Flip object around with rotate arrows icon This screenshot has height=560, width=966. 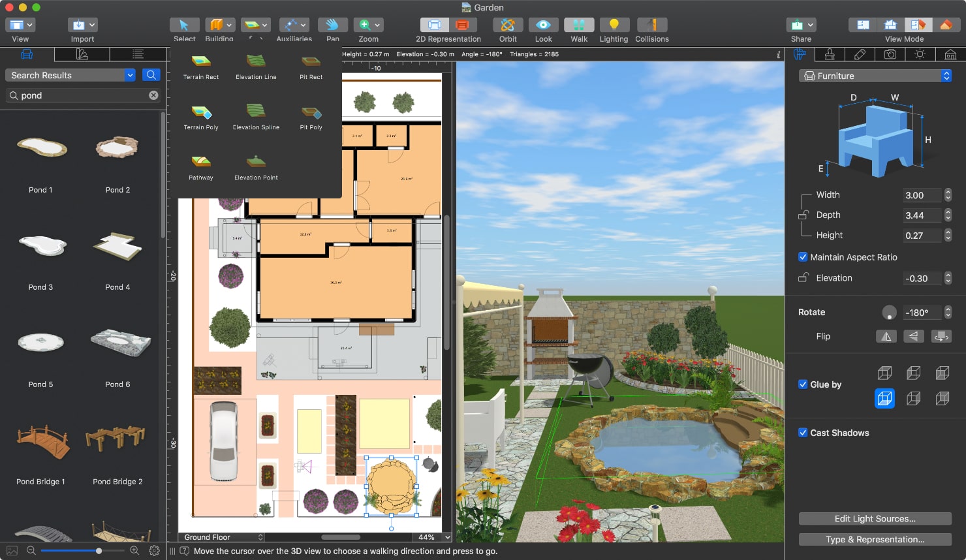(941, 336)
